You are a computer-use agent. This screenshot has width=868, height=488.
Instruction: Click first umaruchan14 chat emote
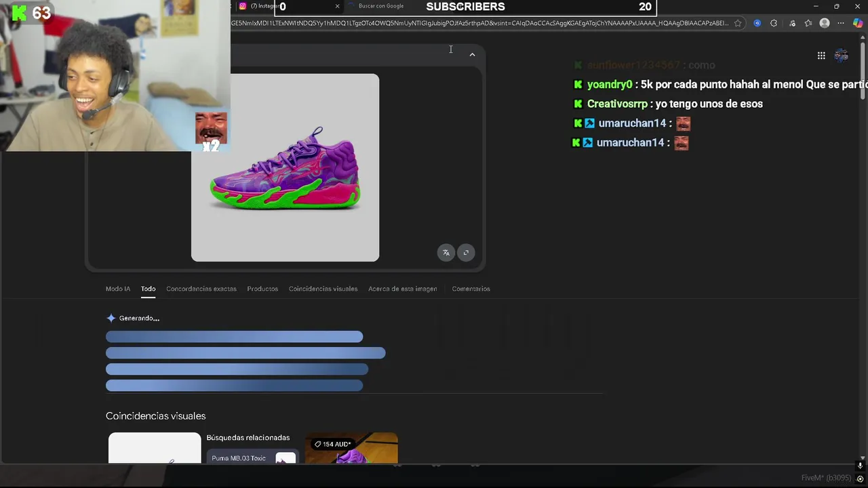click(x=683, y=123)
